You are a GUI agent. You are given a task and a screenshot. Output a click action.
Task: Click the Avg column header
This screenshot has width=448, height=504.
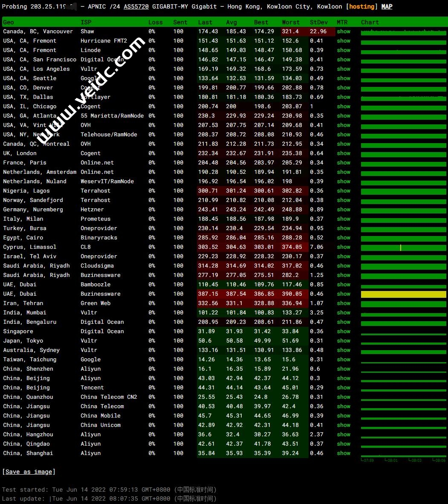(x=231, y=22)
